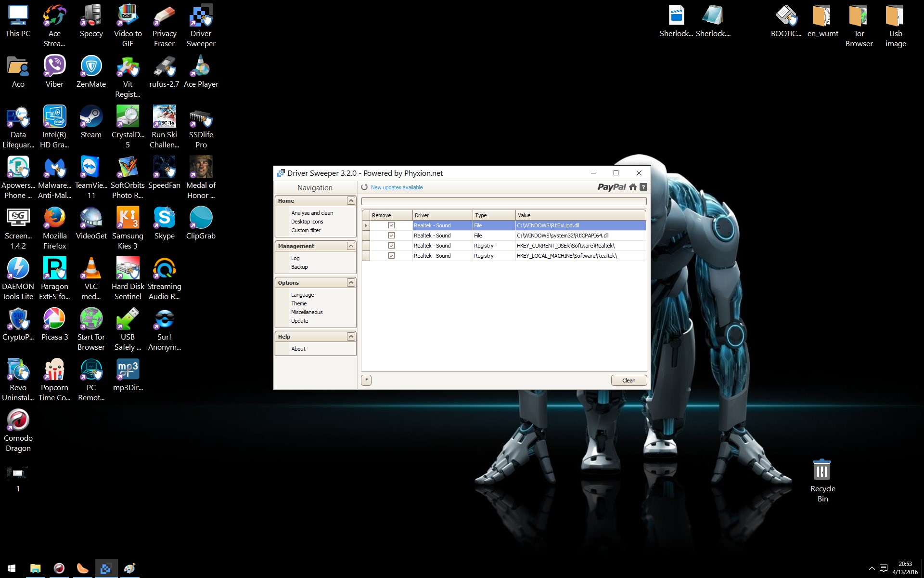Show hidden system tray icons
This screenshot has width=924, height=578.
click(872, 568)
